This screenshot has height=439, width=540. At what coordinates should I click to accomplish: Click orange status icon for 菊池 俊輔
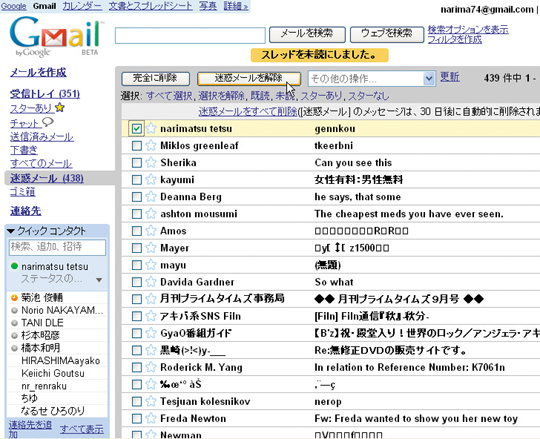[x=14, y=298]
